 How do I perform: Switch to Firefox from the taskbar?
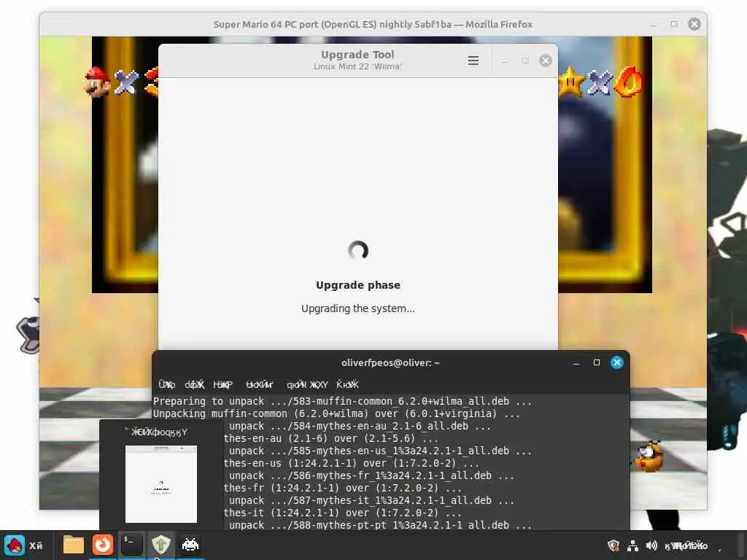click(102, 545)
